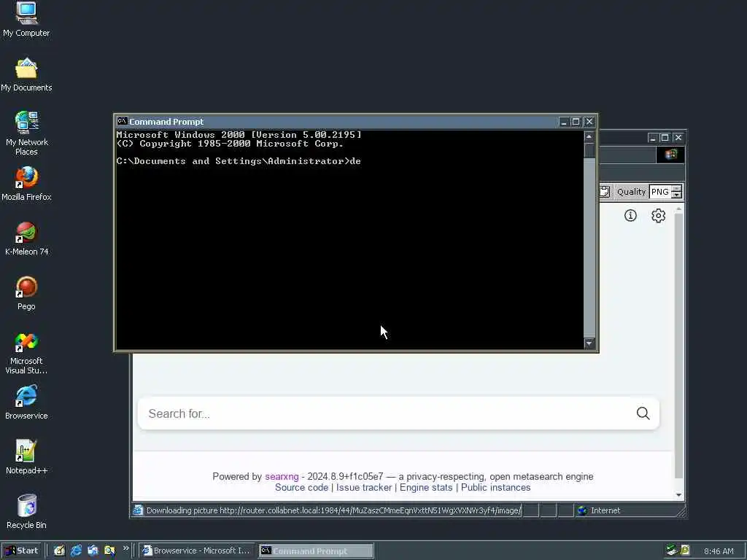The image size is (747, 560).
Task: Maximize the Browservice Internet Explorer window
Action: (x=665, y=138)
